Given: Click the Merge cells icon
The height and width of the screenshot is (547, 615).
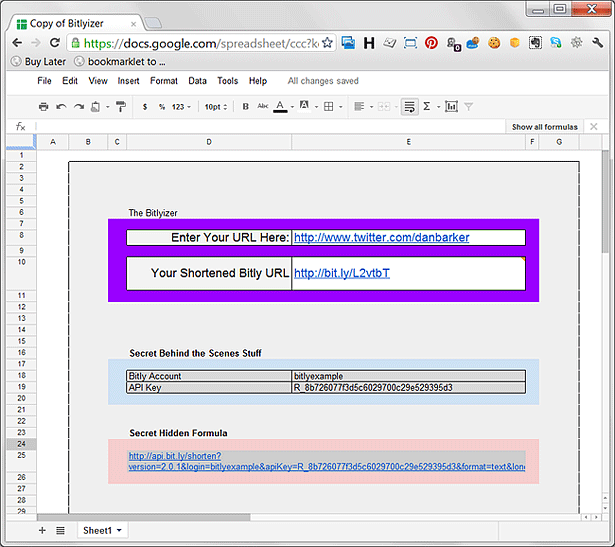Looking at the screenshot, I should point(384,107).
